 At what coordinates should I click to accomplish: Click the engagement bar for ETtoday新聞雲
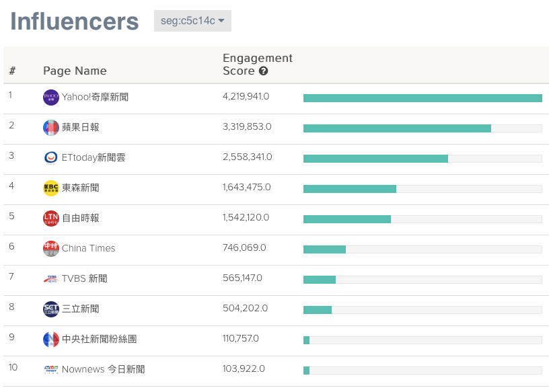[x=375, y=159]
